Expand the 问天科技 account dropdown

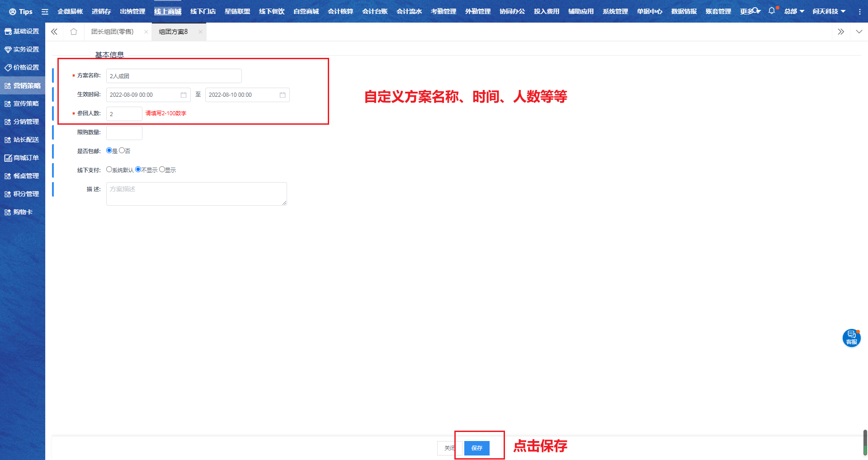[829, 11]
